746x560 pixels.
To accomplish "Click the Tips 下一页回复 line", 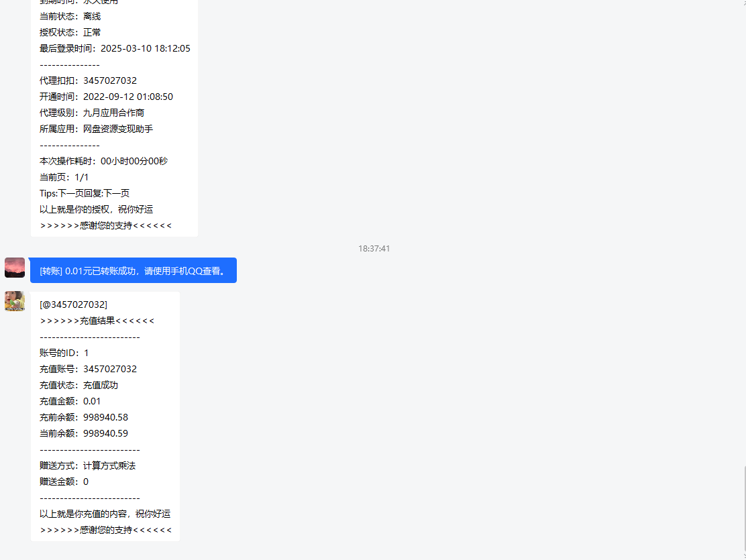I will pos(85,193).
